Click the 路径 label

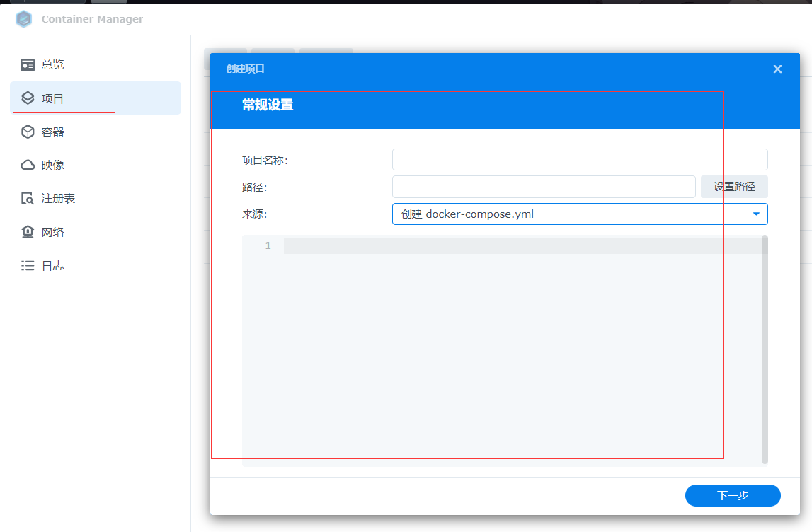point(254,187)
